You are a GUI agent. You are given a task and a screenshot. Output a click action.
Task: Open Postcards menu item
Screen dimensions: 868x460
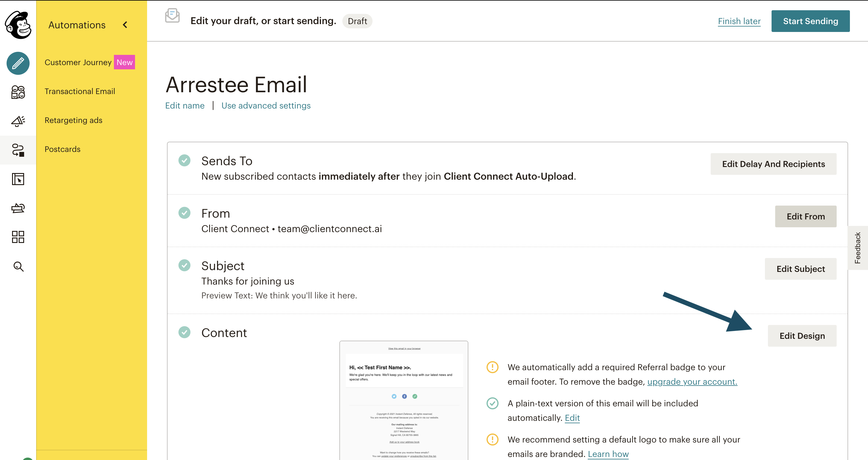coord(62,149)
